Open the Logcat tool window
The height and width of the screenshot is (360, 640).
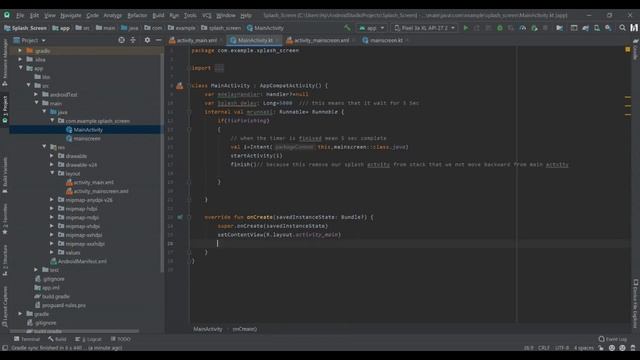point(88,339)
